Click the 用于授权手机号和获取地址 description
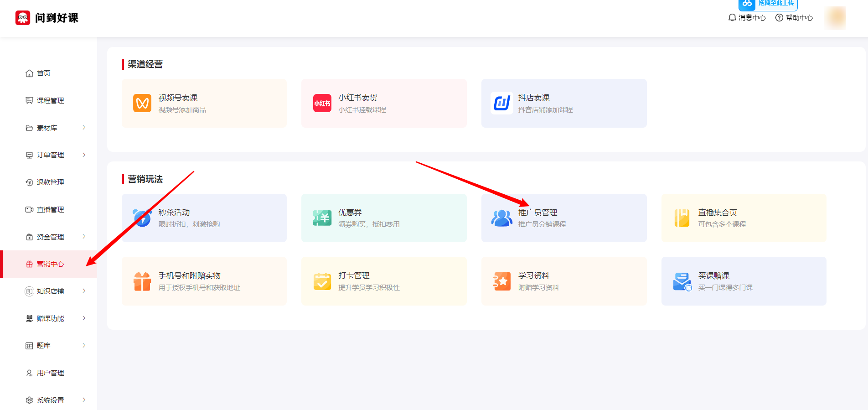 click(x=199, y=288)
